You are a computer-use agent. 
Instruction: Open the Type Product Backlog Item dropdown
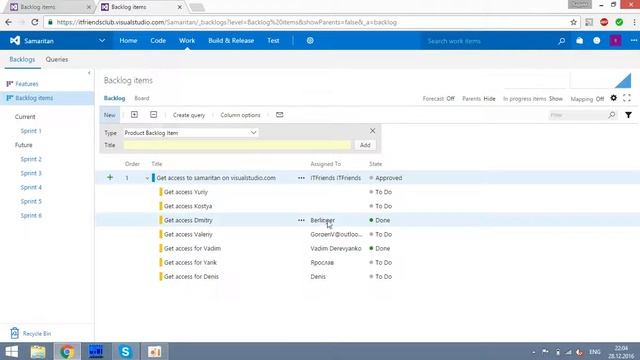[x=191, y=133]
